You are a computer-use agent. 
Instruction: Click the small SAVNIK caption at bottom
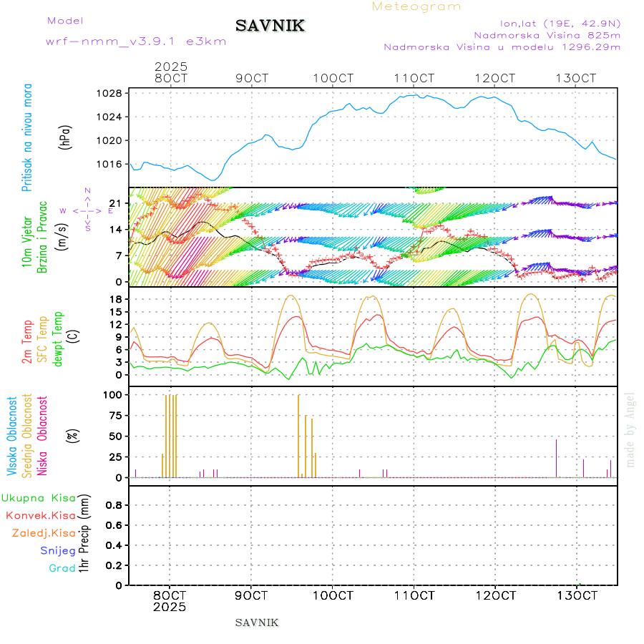[257, 623]
